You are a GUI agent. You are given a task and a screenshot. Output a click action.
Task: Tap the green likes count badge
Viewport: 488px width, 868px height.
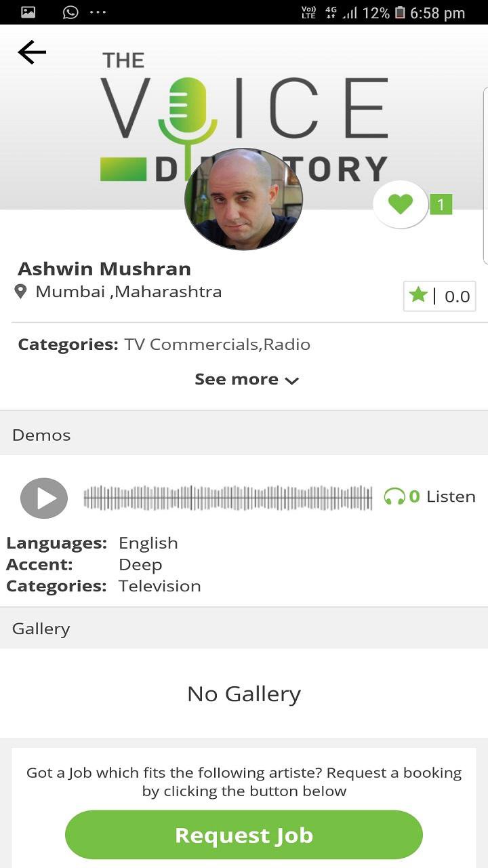pos(441,204)
